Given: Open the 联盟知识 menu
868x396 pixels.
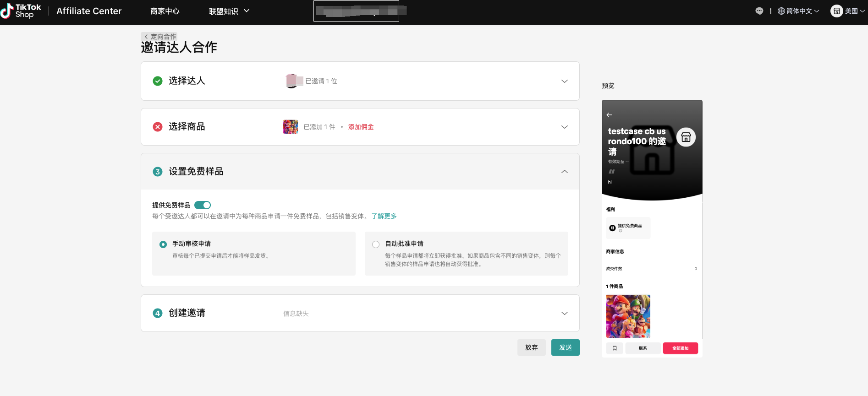Looking at the screenshot, I should (x=229, y=11).
